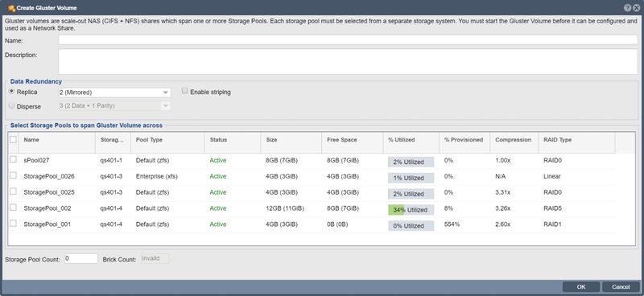The width and height of the screenshot is (644, 296).
Task: Select the sPool027 name cell
Action: (x=36, y=161)
